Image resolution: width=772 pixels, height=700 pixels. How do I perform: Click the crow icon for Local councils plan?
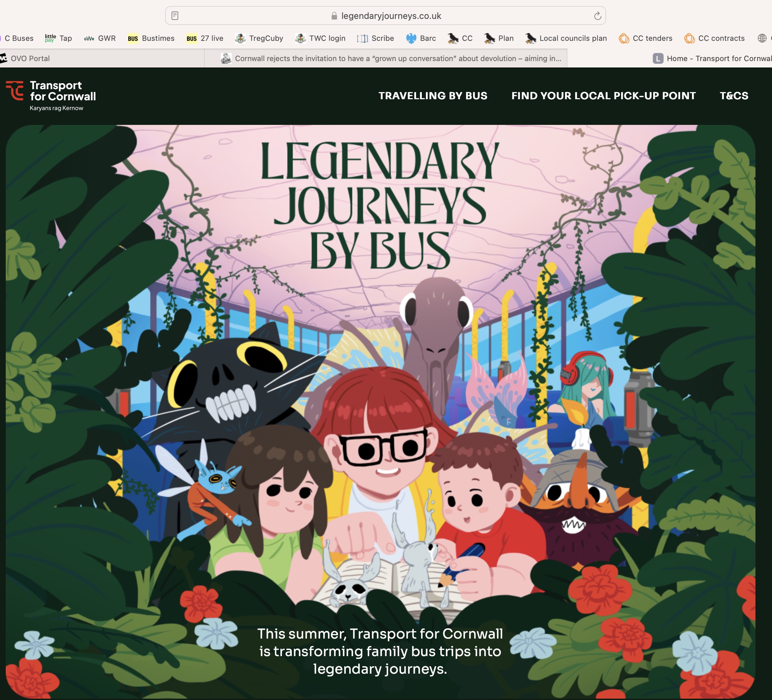530,38
